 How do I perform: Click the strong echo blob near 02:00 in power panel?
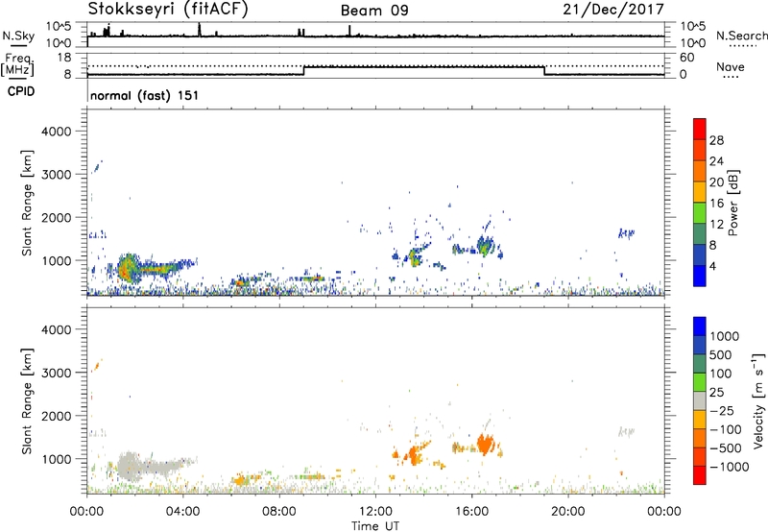128,269
